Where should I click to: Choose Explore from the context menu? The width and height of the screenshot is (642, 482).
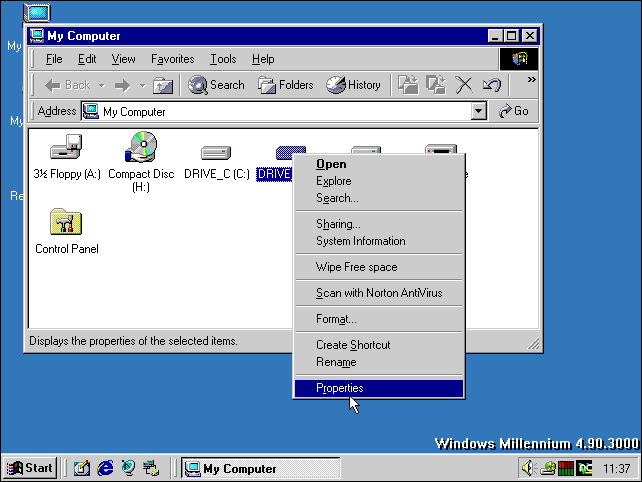coord(379,181)
